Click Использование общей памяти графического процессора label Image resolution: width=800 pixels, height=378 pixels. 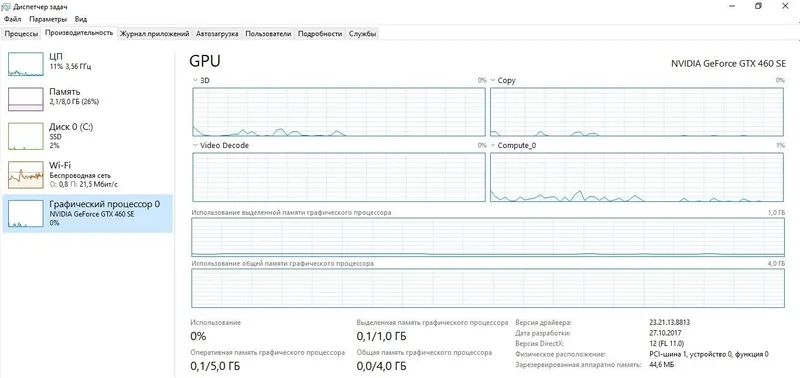(x=282, y=264)
